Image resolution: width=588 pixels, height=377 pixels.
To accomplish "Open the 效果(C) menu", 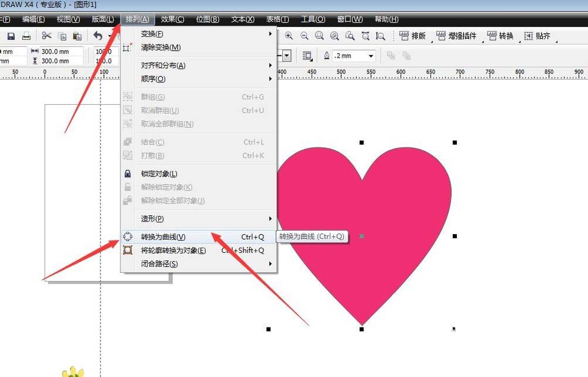I will pyautogui.click(x=172, y=19).
